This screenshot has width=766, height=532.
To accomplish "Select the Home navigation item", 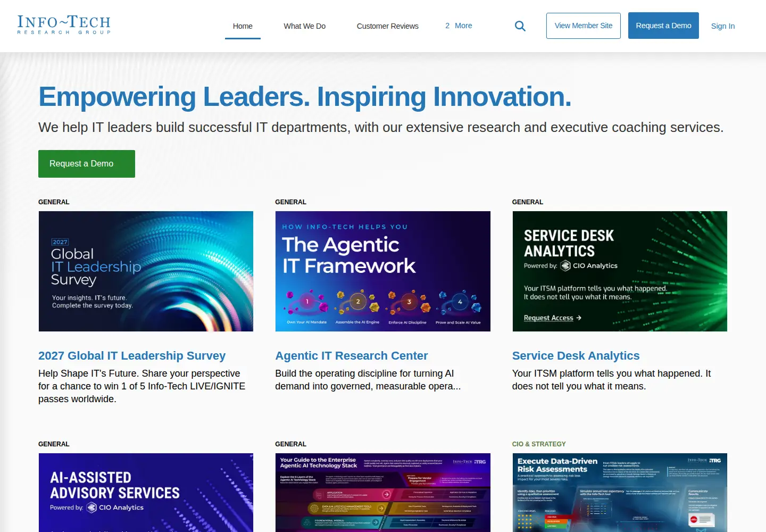I will pos(243,26).
